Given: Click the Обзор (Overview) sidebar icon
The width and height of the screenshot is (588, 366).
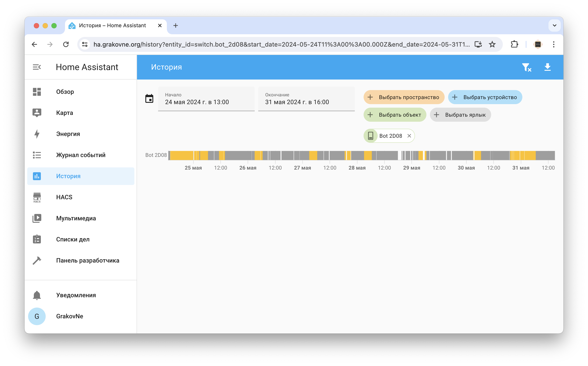Looking at the screenshot, I should pyautogui.click(x=38, y=91).
